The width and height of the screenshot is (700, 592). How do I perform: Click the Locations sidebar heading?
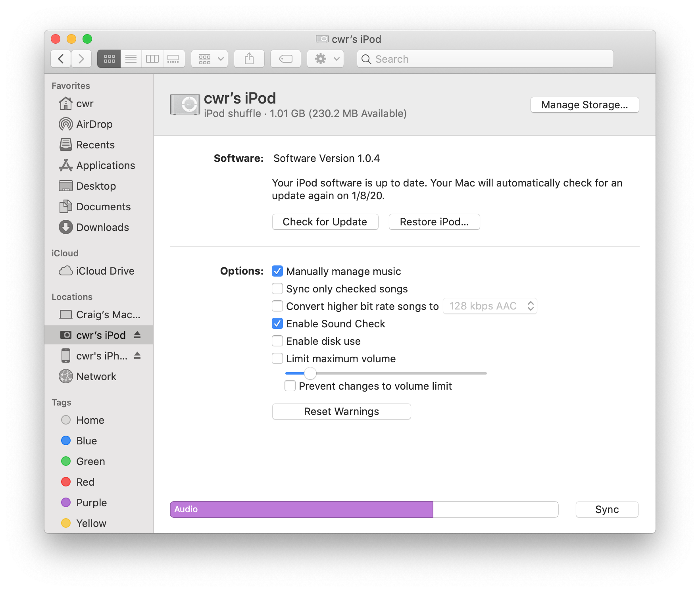pyautogui.click(x=72, y=297)
